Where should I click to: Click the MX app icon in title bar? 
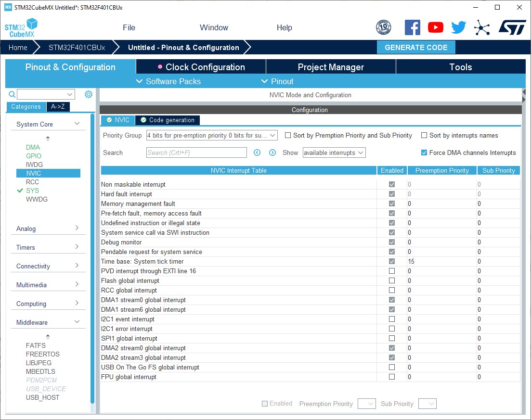(8, 7)
